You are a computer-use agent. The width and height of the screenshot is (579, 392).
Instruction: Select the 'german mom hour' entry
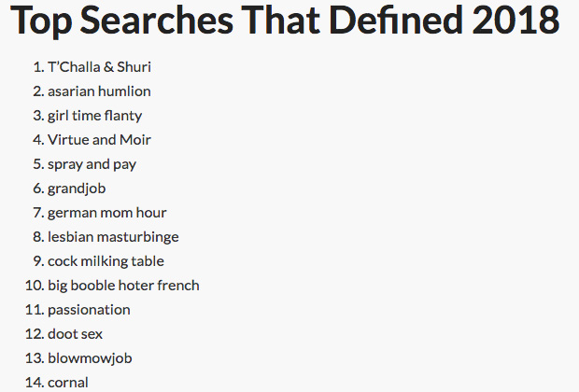[x=106, y=213]
